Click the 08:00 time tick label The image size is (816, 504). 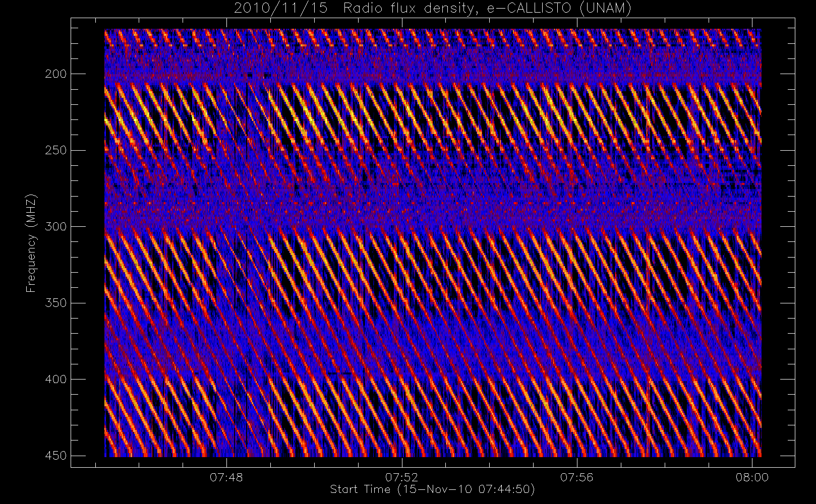click(752, 477)
